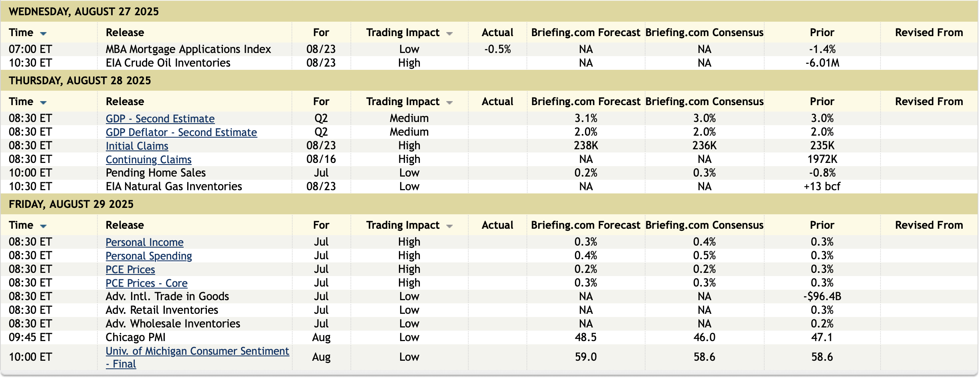Select the MBA Mortgage Applications Index row
Viewport: 980px width, 378px height.
[x=188, y=49]
